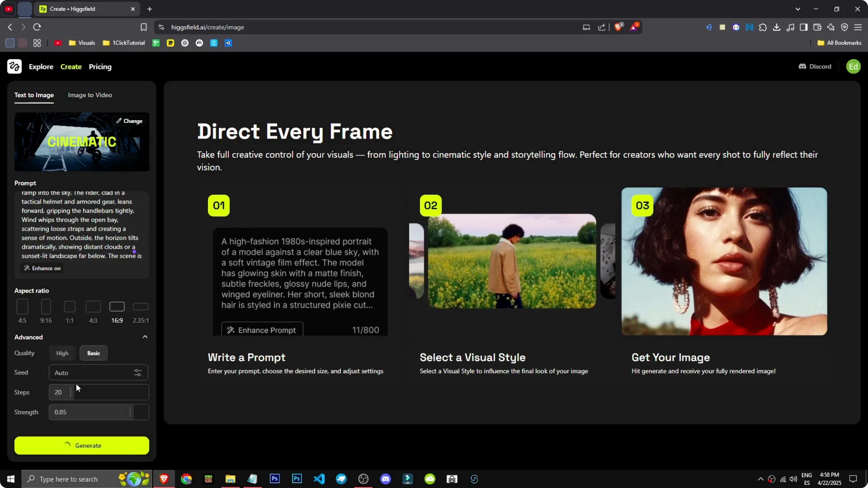The image size is (868, 488).
Task: Click the Brave Shields icon in address bar
Action: click(618, 27)
